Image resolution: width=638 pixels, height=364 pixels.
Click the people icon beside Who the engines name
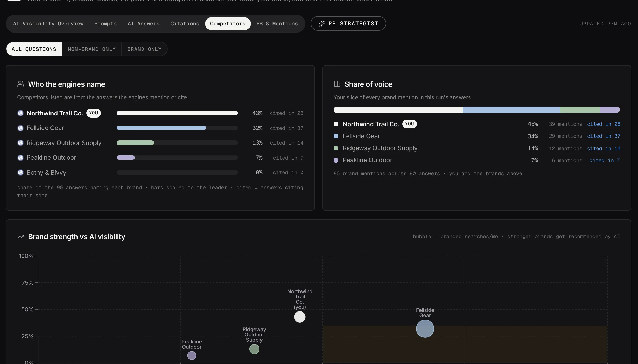pos(21,84)
